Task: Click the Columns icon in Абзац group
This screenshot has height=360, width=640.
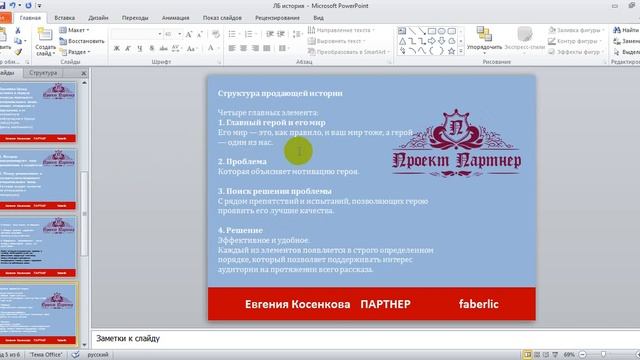Action: (283, 49)
